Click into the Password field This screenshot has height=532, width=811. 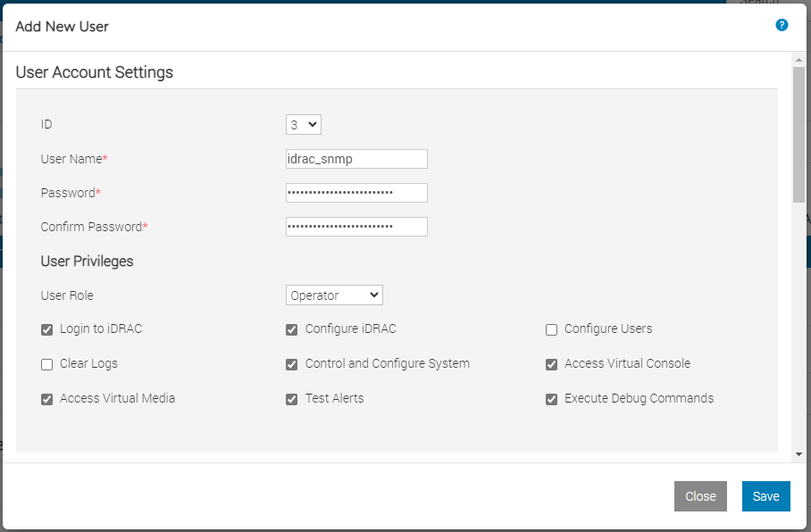357,193
